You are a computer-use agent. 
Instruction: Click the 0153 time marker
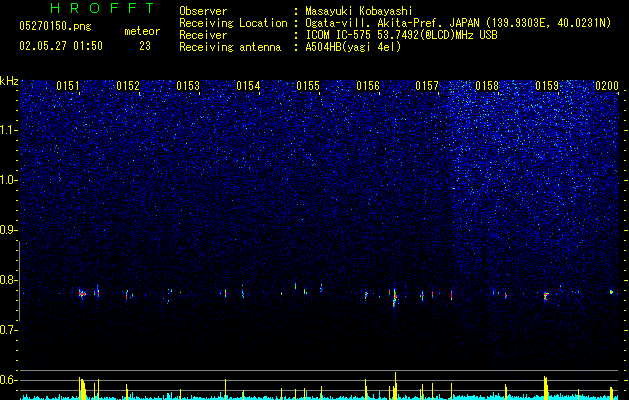(x=188, y=86)
